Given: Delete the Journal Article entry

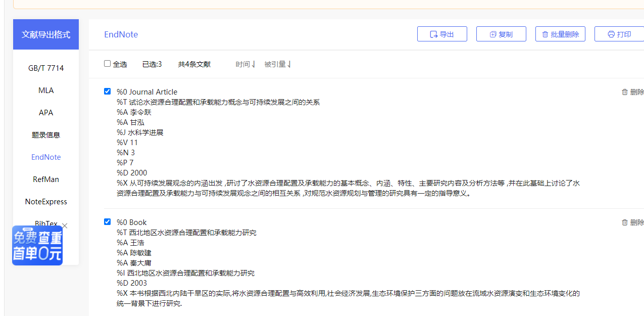Looking at the screenshot, I should [633, 92].
